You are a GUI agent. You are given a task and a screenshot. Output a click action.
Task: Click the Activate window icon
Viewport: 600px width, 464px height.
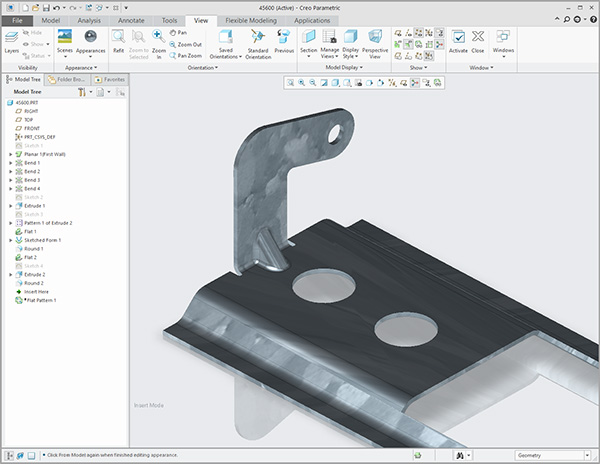tap(458, 39)
